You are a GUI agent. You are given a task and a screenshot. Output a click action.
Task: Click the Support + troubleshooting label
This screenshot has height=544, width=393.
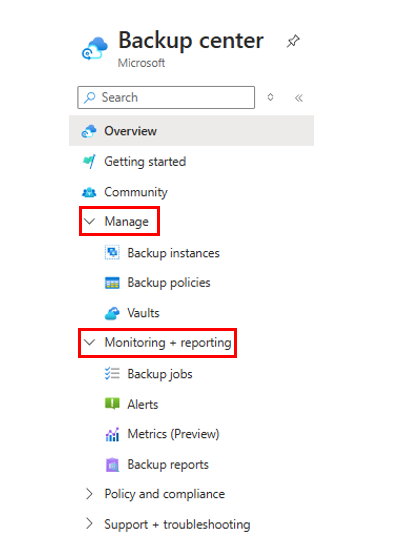tap(177, 525)
